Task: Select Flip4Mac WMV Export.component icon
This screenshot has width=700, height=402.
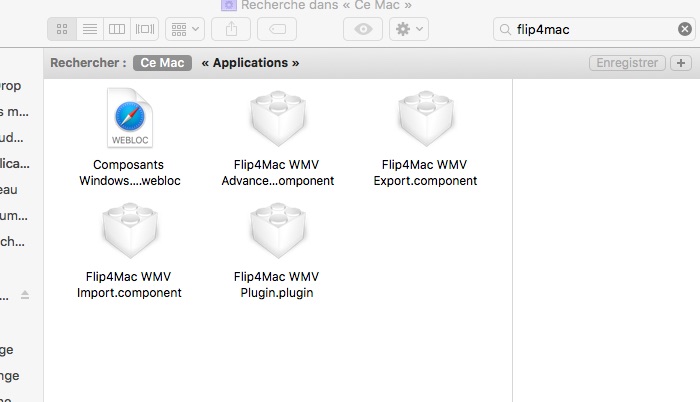Action: click(x=426, y=118)
